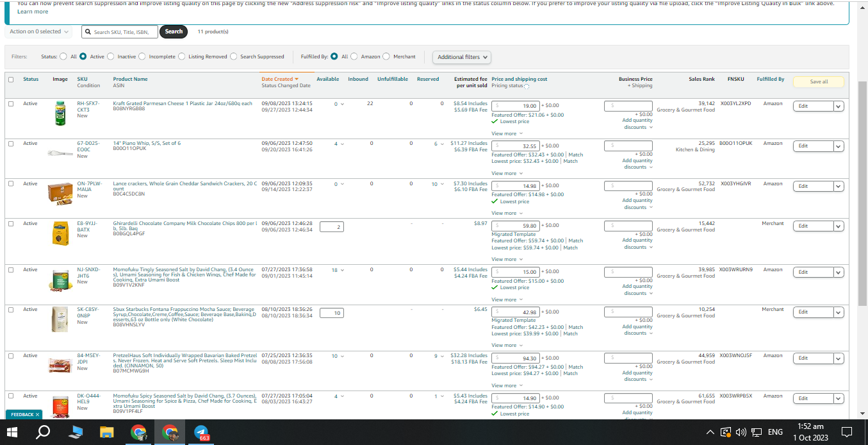The height and width of the screenshot is (445, 868).
Task: Select the 14" Piano Whip row checkbox
Action: coord(11,144)
